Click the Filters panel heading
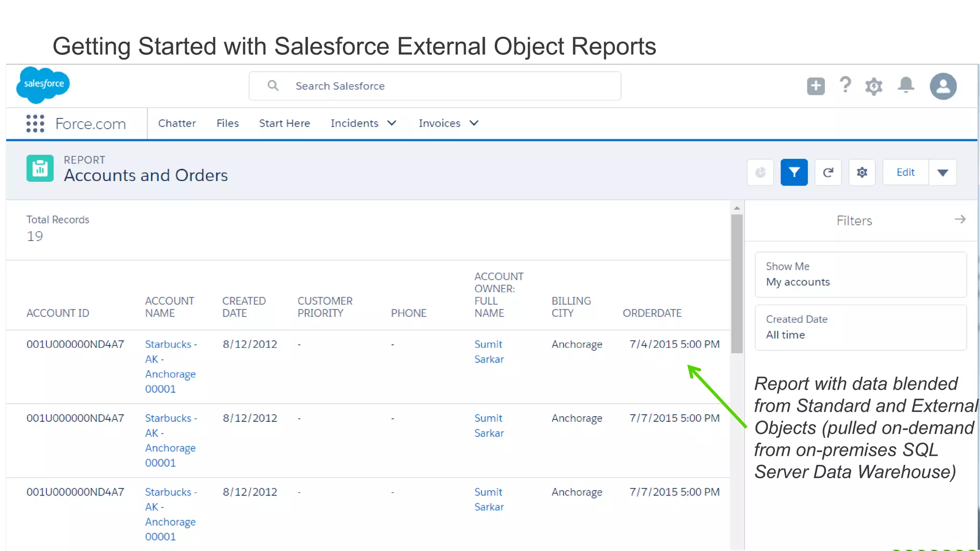Screen dimensions: 980x551 [854, 220]
